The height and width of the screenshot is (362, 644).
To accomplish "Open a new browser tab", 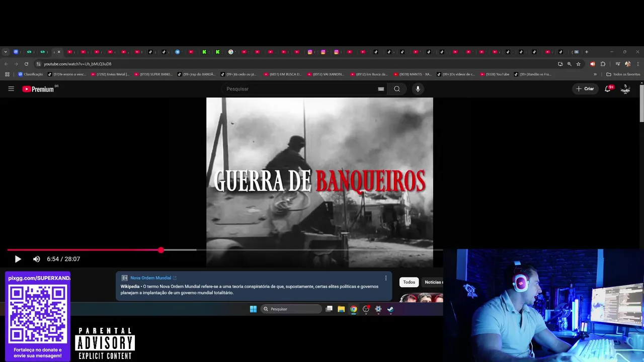I will coord(586,52).
